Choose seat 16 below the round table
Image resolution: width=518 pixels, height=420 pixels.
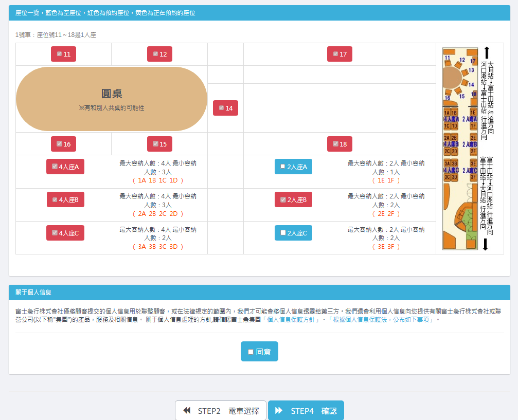coord(63,144)
